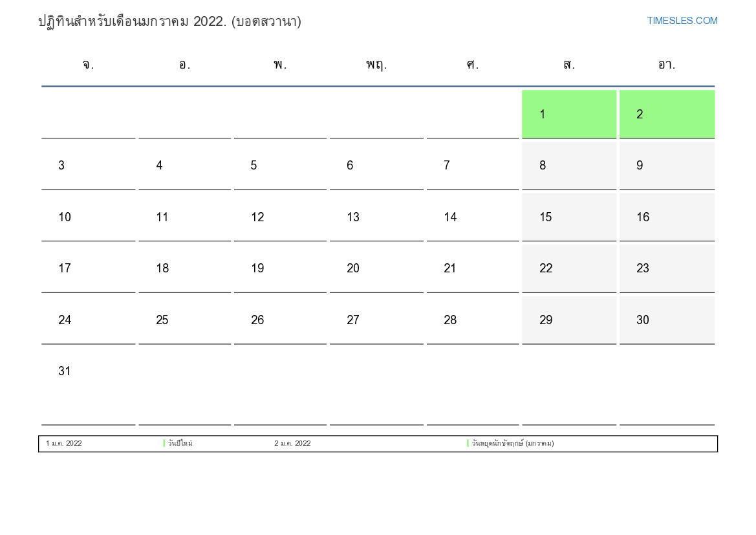Click the อา. Sunday column header

pos(666,65)
